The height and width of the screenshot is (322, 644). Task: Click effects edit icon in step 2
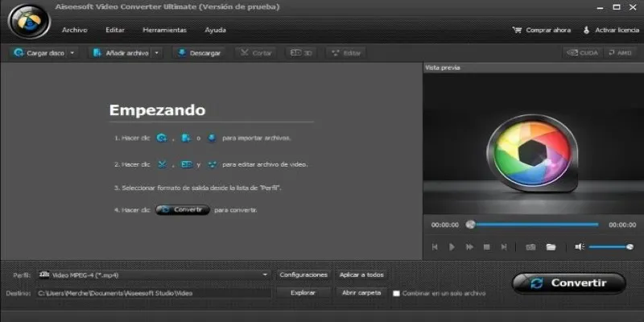[x=212, y=165]
